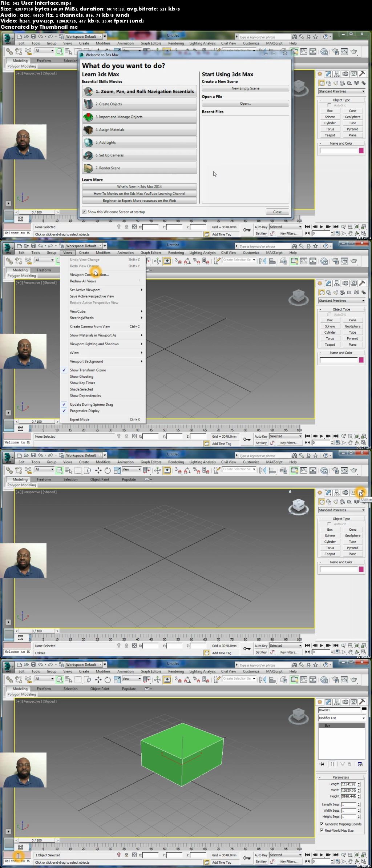This screenshot has width=372, height=868.
Task: Click the Display tab icon in green box frame
Action: point(354,702)
